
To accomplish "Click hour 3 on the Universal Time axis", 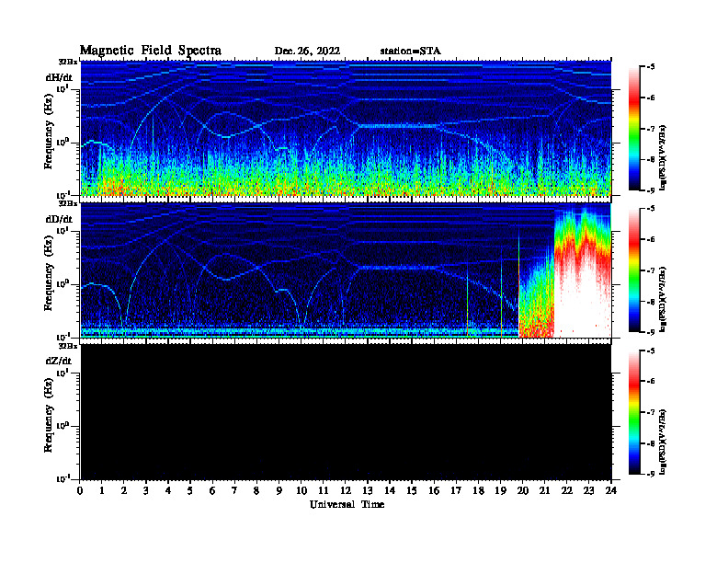I will pos(146,490).
